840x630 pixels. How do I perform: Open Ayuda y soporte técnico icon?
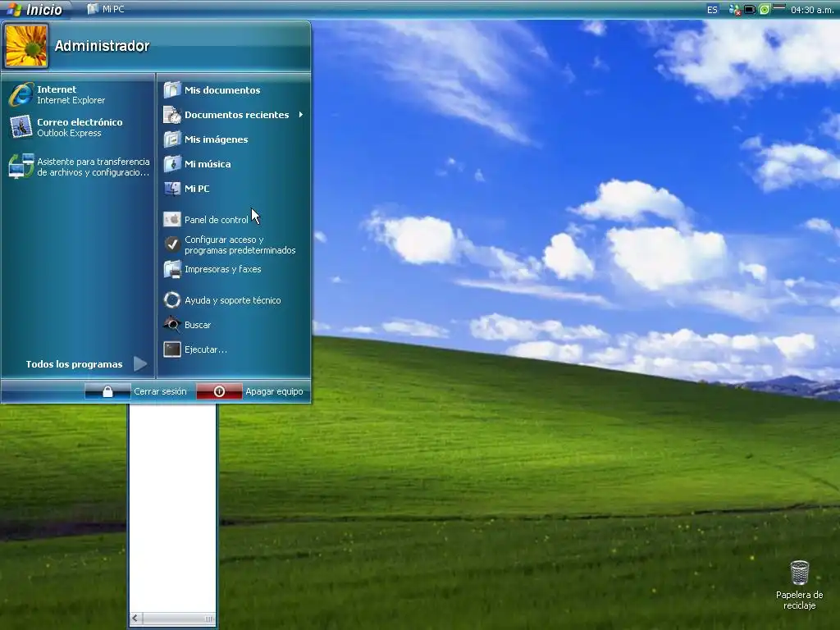[172, 300]
